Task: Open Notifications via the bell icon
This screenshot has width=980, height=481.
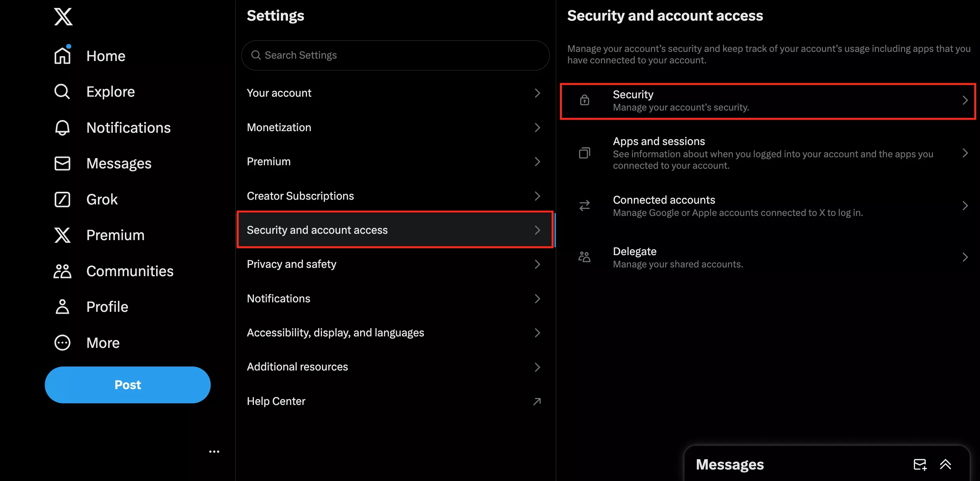Action: [62, 128]
